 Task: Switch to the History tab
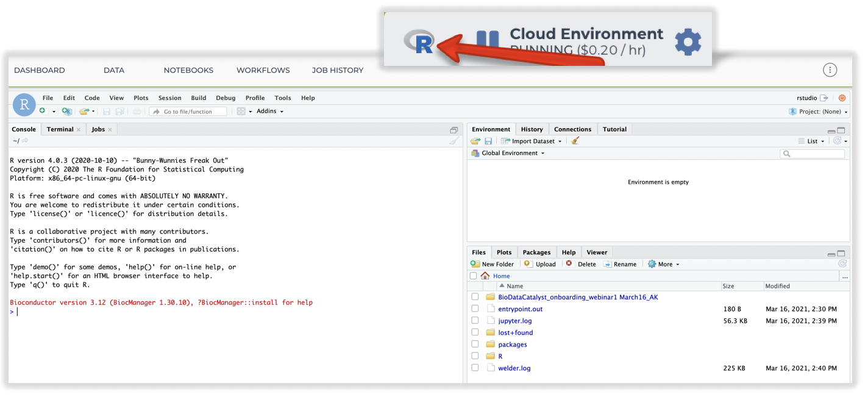pyautogui.click(x=532, y=129)
